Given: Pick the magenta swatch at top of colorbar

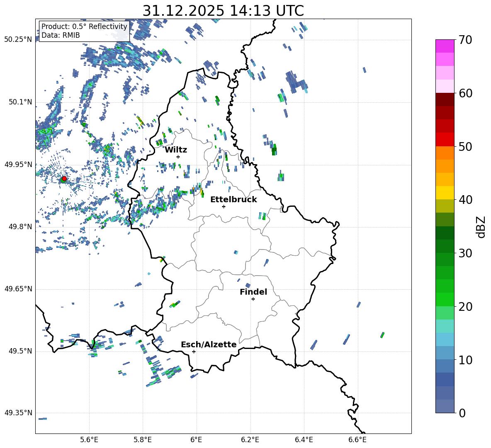Looking at the screenshot, I should (x=445, y=46).
